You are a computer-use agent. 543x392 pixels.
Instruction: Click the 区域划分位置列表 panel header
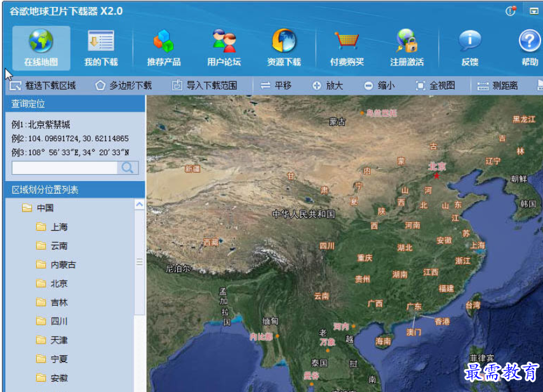tap(75, 190)
